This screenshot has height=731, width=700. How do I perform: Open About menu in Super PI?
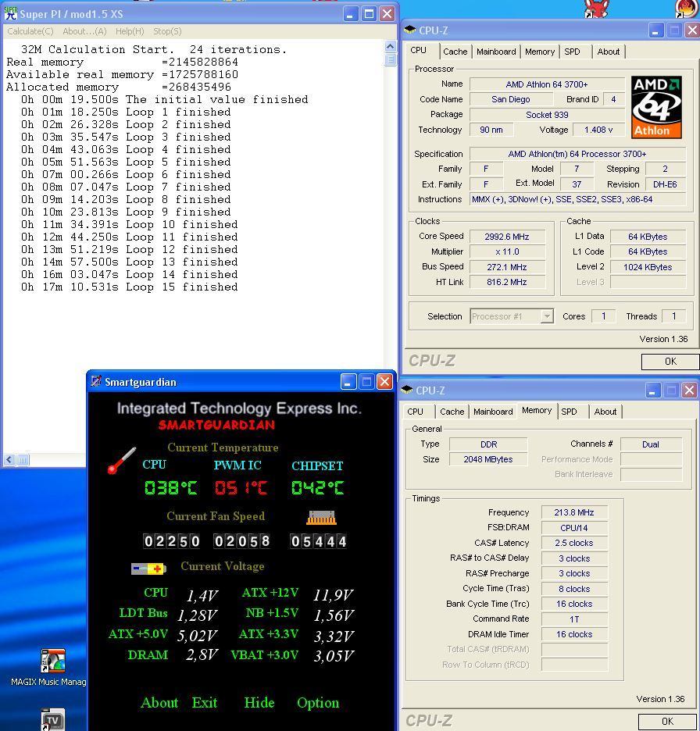(85, 31)
